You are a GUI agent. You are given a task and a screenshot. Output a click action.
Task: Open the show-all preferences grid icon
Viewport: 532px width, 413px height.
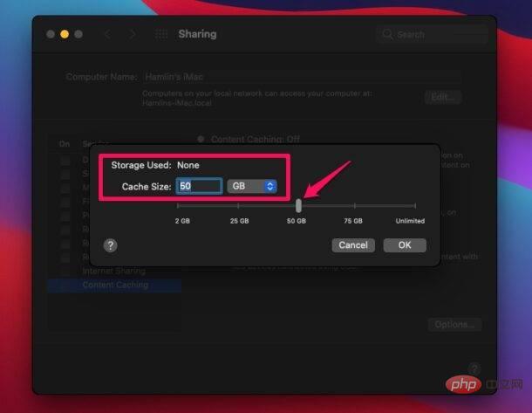point(160,34)
